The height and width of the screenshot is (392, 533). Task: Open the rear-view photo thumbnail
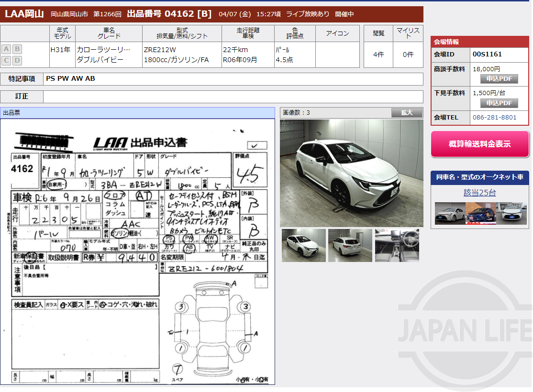click(x=350, y=245)
